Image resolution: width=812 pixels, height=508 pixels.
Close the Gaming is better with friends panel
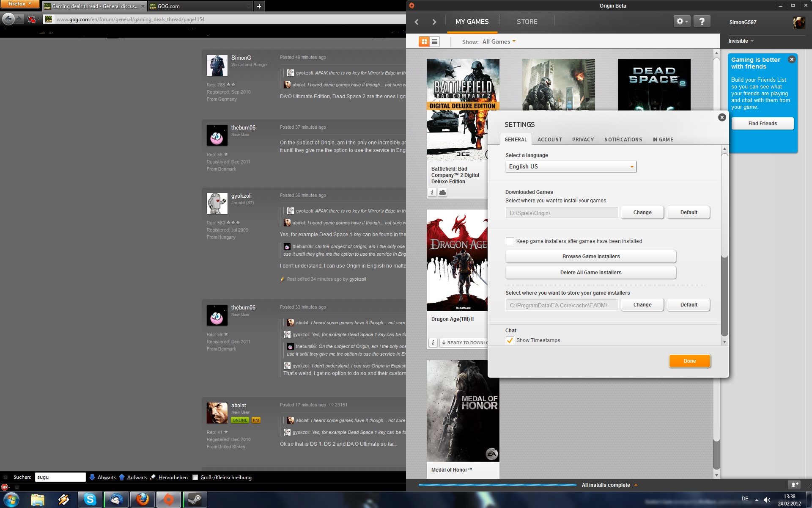click(792, 60)
